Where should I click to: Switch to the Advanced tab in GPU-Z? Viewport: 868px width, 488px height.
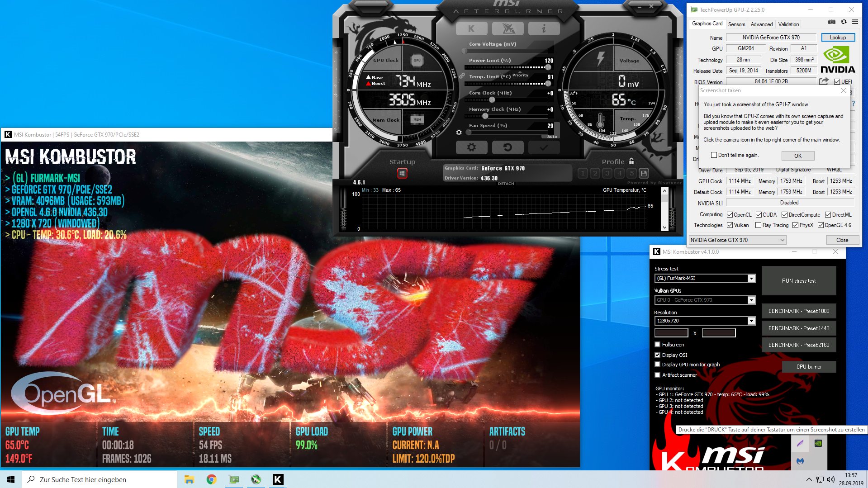[762, 24]
